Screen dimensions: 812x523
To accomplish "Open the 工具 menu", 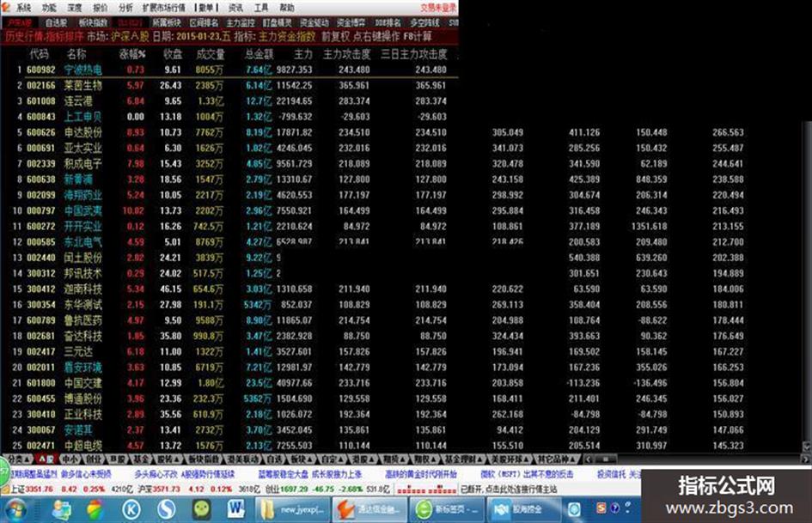I will tap(261, 8).
